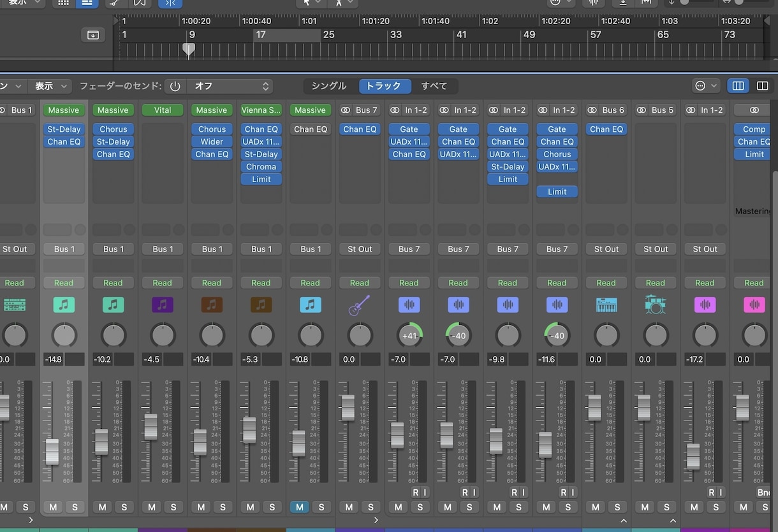Open the Comp plugin on rightmost channel
The width and height of the screenshot is (778, 532).
pyautogui.click(x=754, y=129)
